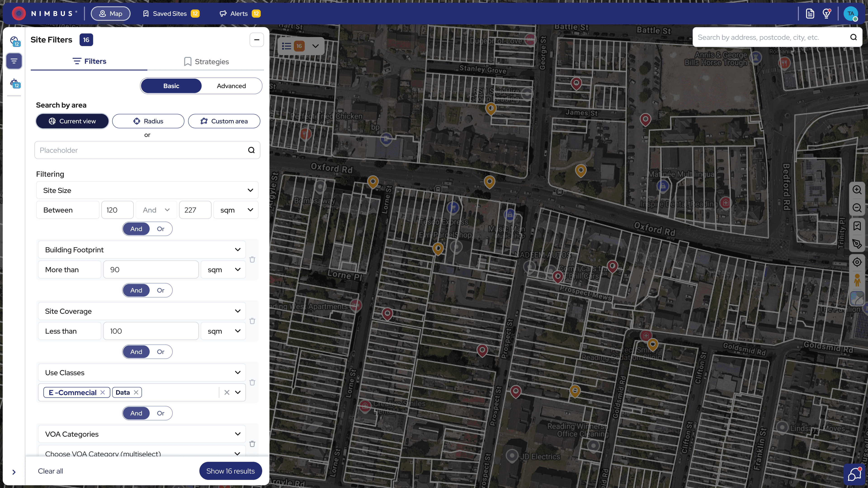Select Radius area search

[148, 121]
